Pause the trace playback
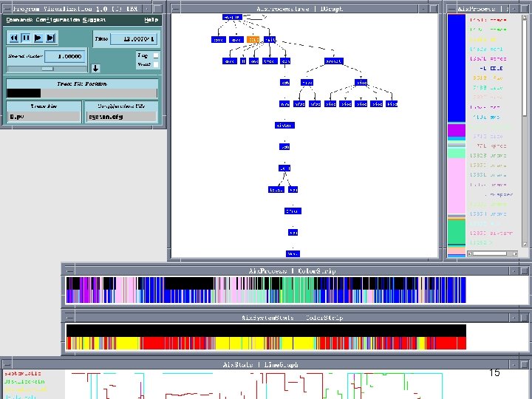Screen dimensions: 532x399 coord(26,38)
